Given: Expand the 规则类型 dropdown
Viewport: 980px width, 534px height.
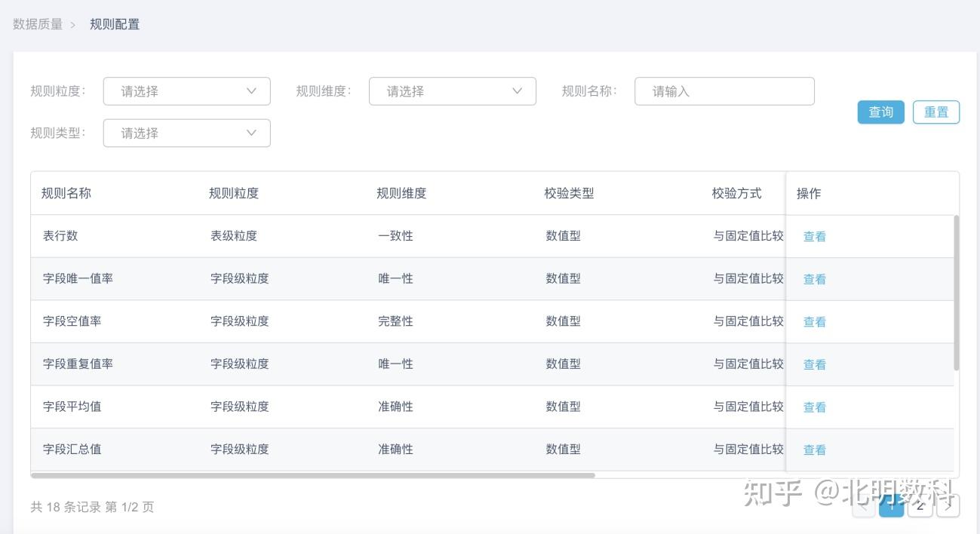Looking at the screenshot, I should tap(186, 133).
